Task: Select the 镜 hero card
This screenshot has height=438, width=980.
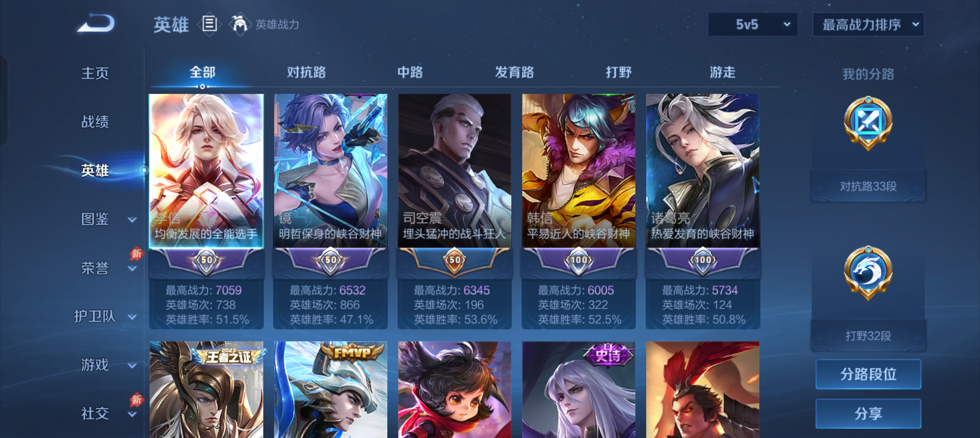Action: [x=330, y=211]
